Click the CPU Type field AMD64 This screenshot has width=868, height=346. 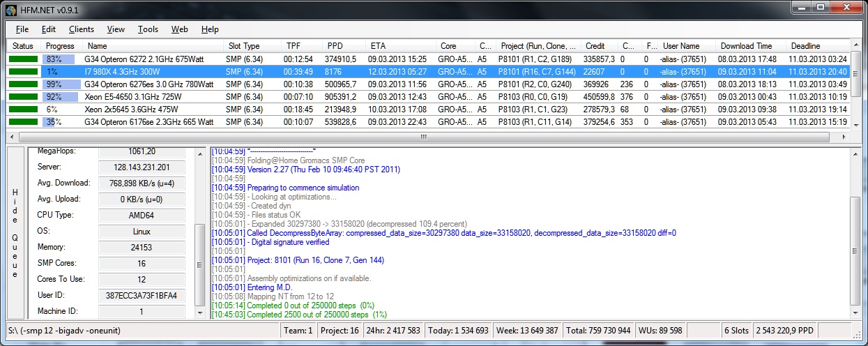tap(141, 215)
